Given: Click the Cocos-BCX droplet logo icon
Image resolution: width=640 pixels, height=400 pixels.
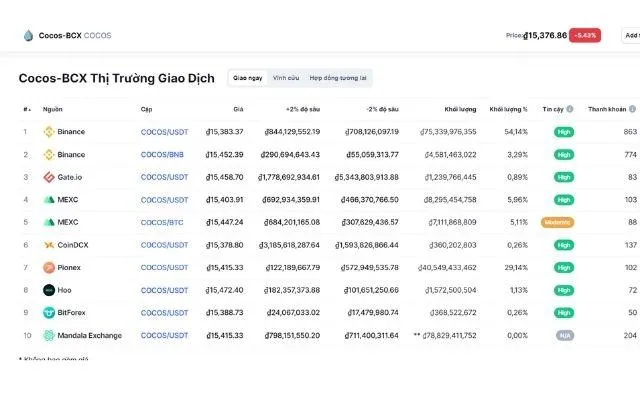Looking at the screenshot, I should point(28,36).
